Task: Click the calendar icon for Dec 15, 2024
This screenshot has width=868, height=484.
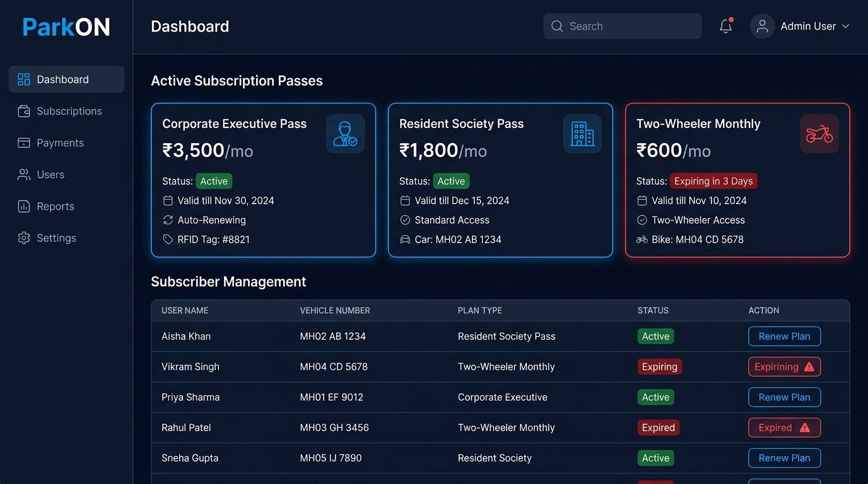Action: point(405,200)
